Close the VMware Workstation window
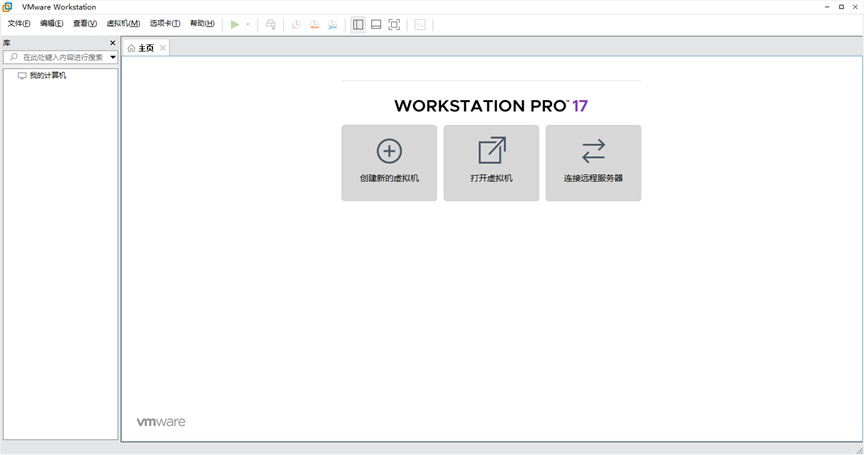 pyautogui.click(x=856, y=7)
